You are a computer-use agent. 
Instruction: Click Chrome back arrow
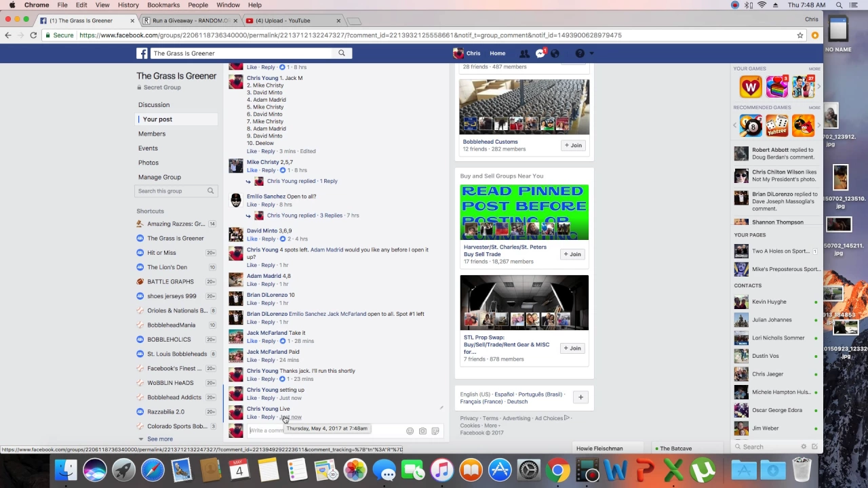[8, 35]
